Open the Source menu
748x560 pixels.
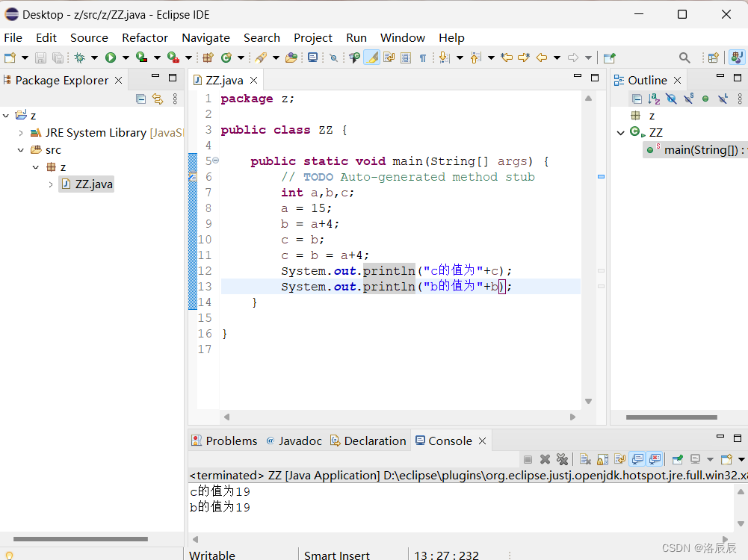(x=89, y=37)
